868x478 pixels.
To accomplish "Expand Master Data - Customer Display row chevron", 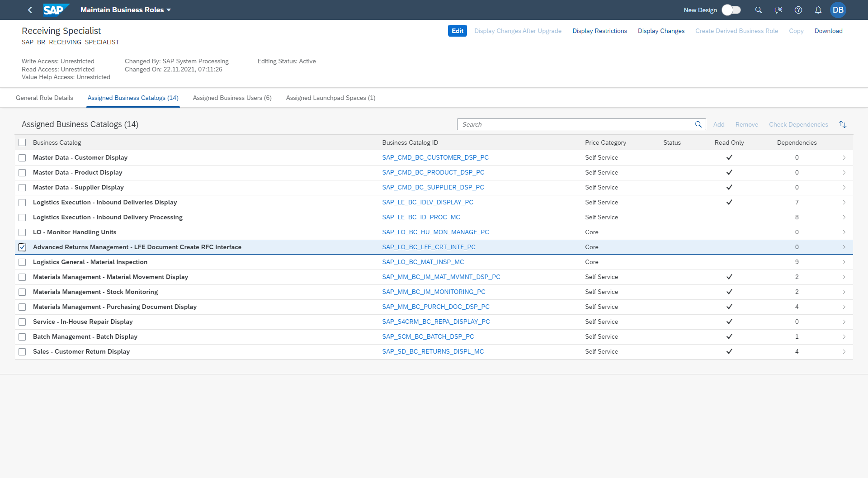I will [844, 158].
